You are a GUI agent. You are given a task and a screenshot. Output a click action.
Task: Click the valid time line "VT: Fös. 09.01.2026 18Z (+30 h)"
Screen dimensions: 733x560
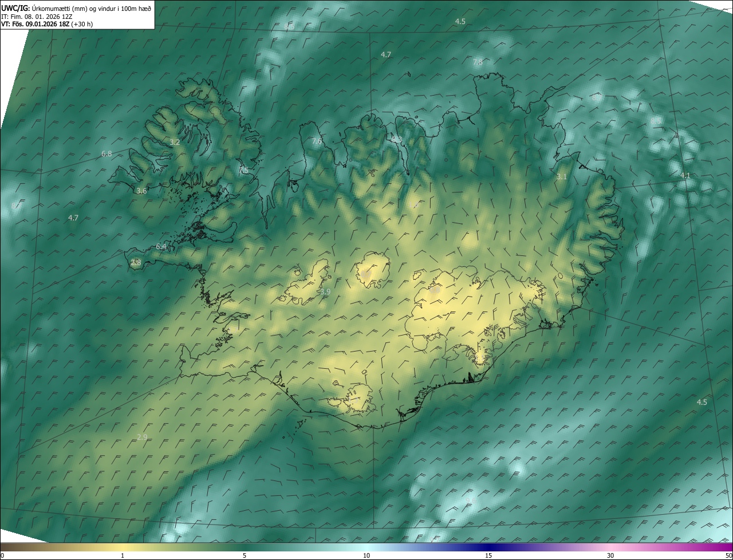48,24
